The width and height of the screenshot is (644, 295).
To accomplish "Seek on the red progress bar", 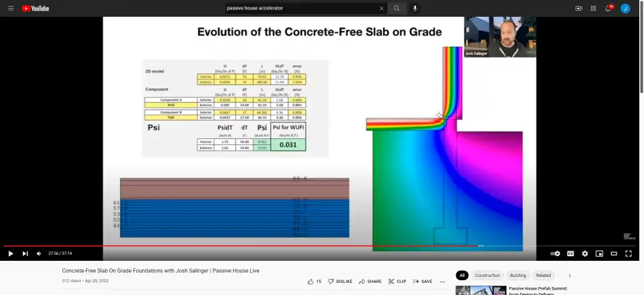I will 268,246.
